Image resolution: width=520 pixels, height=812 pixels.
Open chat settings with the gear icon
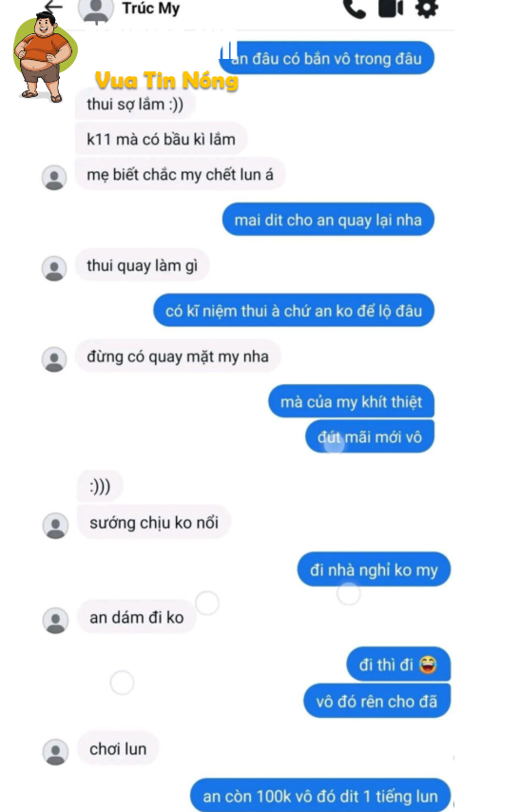(427, 9)
